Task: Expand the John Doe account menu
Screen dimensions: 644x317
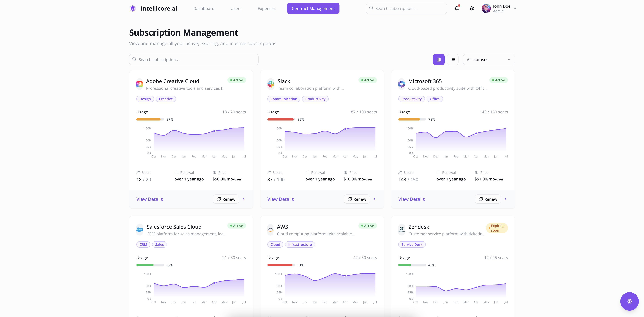Action: tap(515, 8)
